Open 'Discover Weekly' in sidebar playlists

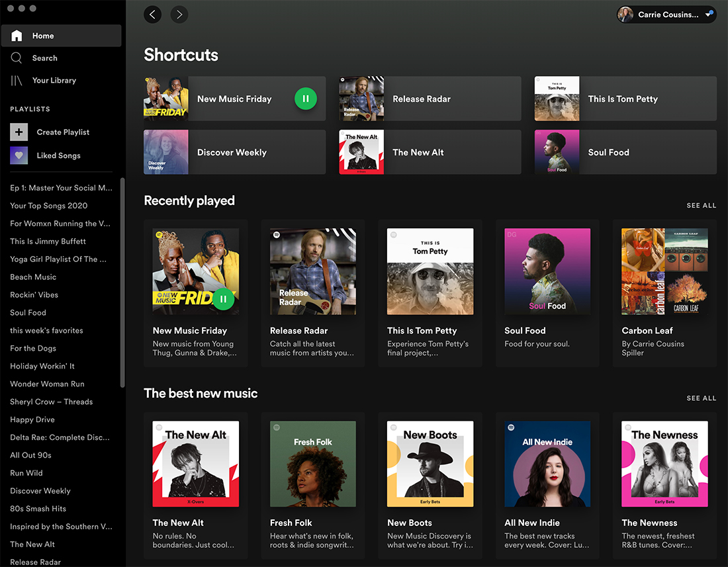pos(40,491)
